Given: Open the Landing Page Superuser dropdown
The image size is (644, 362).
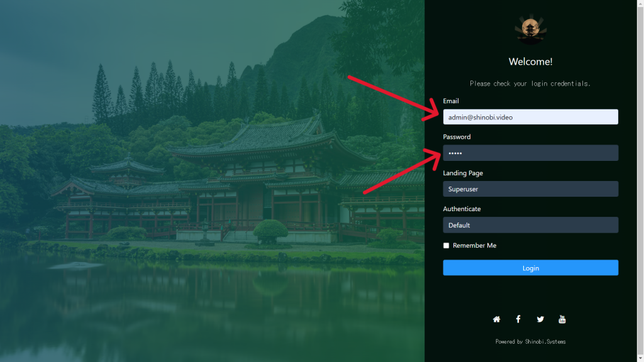Looking at the screenshot, I should (x=530, y=189).
